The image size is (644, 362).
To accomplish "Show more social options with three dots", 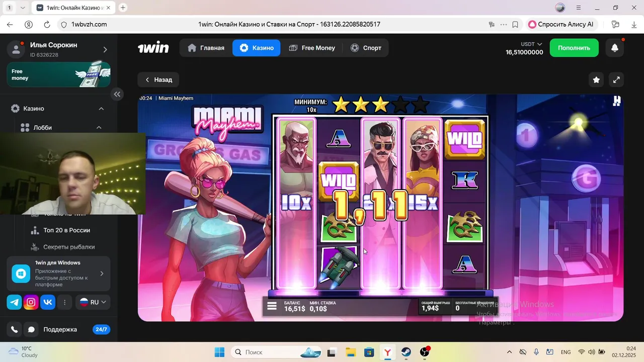I will 64,302.
